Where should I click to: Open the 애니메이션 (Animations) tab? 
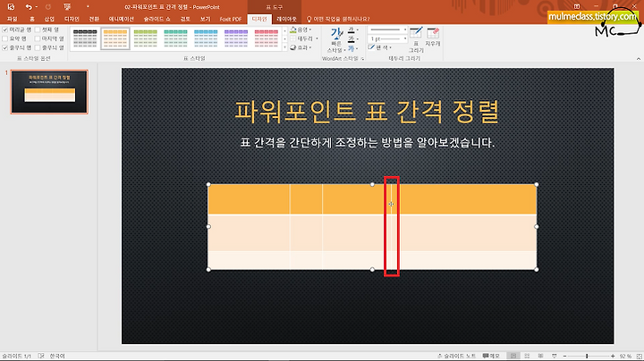[x=121, y=19]
